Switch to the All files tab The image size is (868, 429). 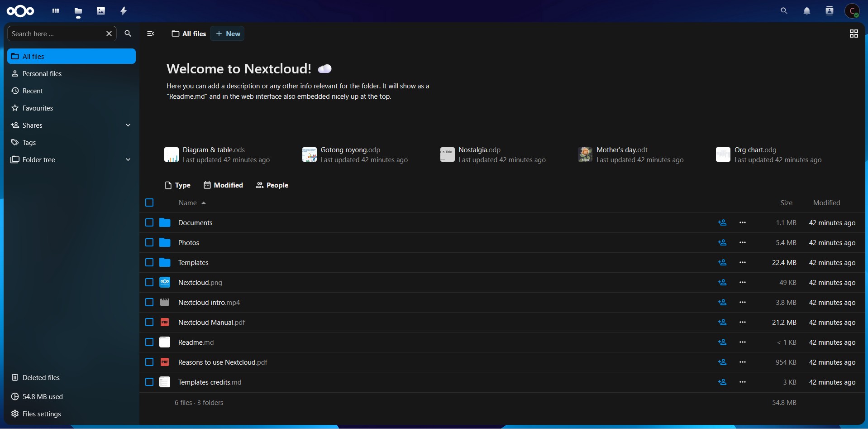point(188,34)
